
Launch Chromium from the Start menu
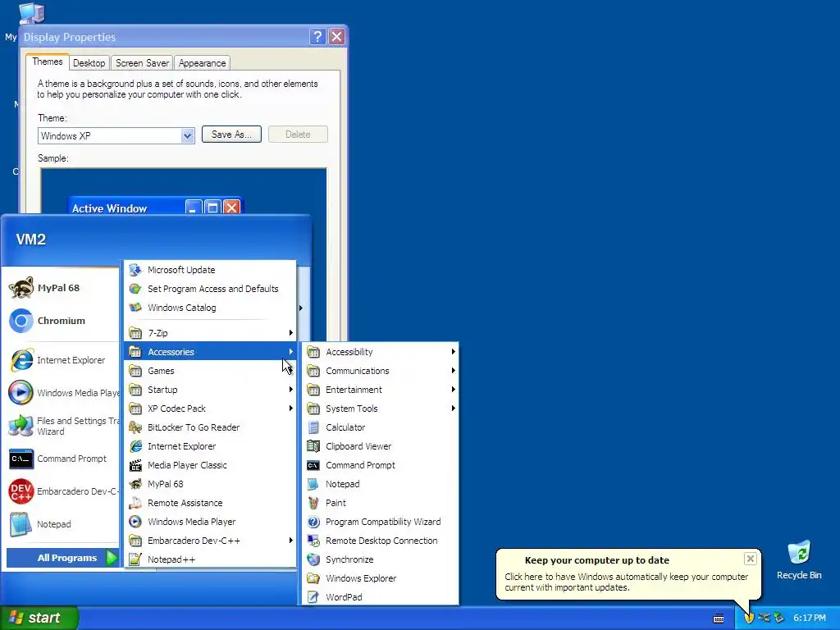pyautogui.click(x=60, y=321)
